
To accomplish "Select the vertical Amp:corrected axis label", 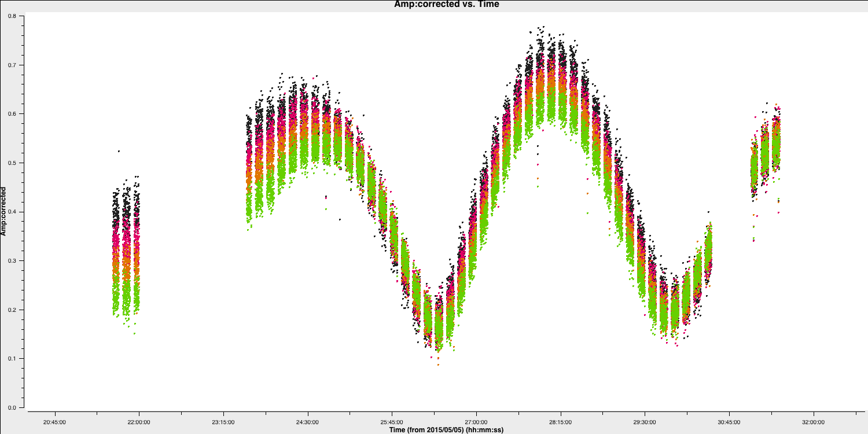I will [4, 211].
